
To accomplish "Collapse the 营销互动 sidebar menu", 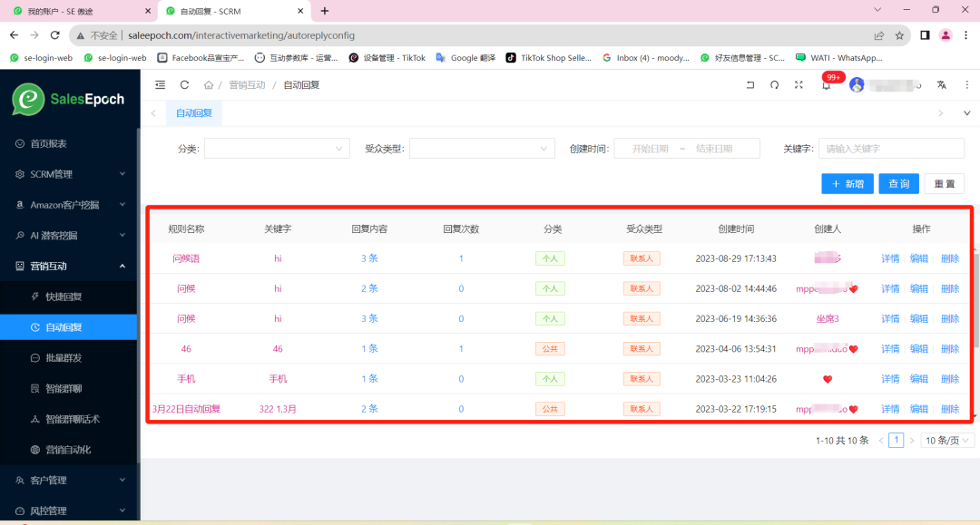I will [x=68, y=266].
